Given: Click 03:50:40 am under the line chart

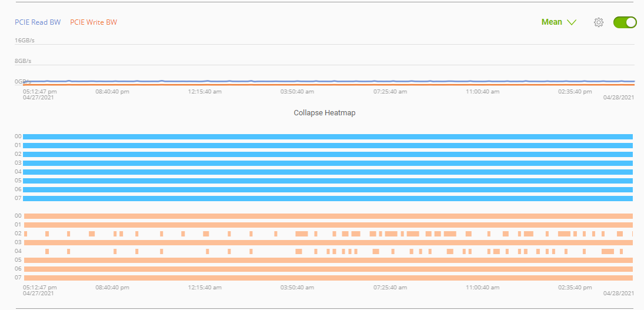Looking at the screenshot, I should 297,92.
